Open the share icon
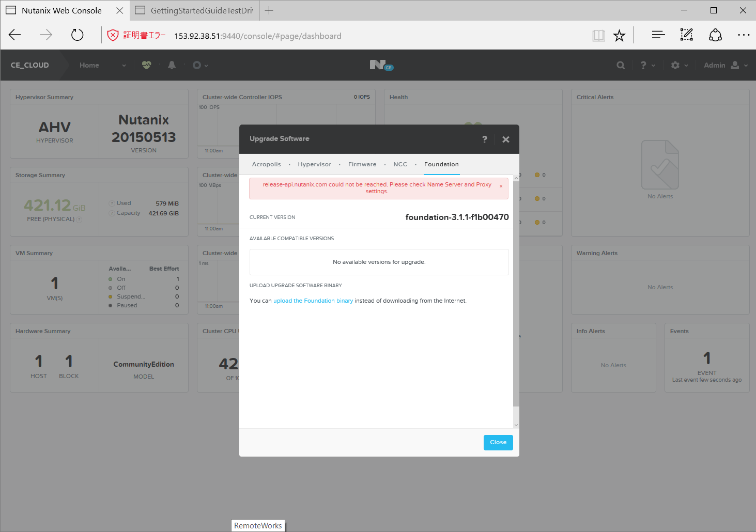Image resolution: width=756 pixels, height=532 pixels. click(x=715, y=35)
